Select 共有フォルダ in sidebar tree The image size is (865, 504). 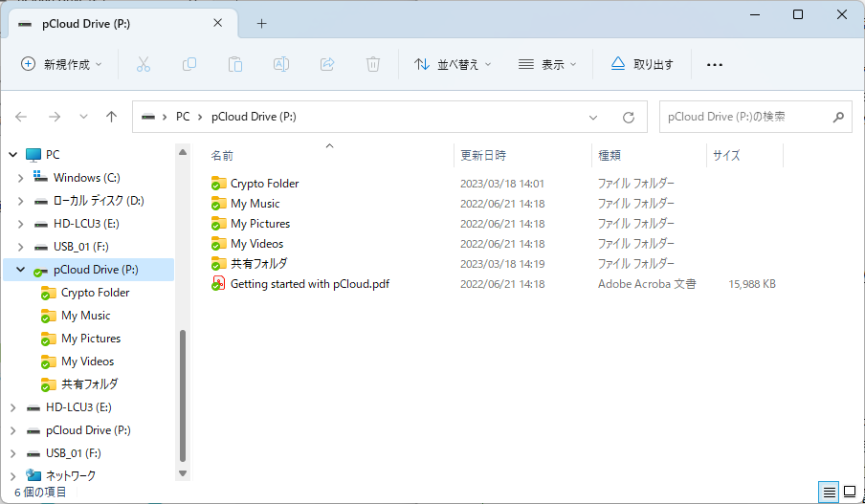pyautogui.click(x=88, y=384)
